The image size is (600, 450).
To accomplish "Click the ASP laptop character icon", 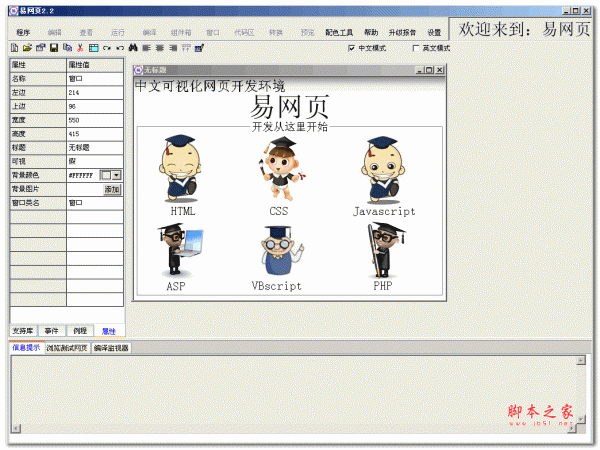I will pyautogui.click(x=176, y=250).
